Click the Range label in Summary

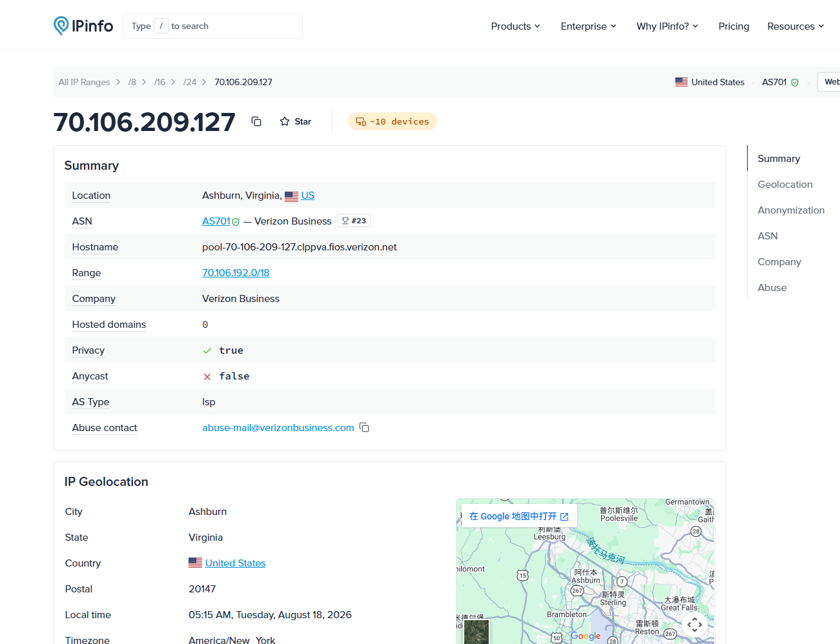(87, 273)
